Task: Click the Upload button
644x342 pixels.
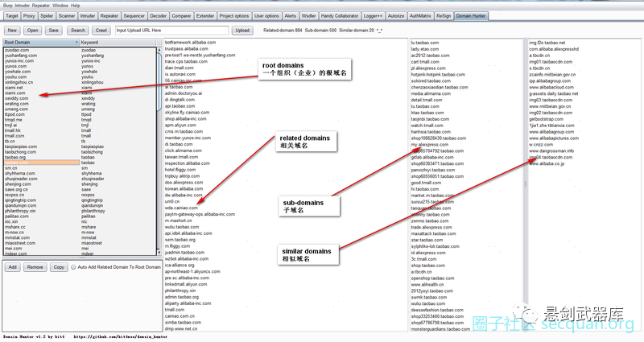Action: pyautogui.click(x=242, y=31)
